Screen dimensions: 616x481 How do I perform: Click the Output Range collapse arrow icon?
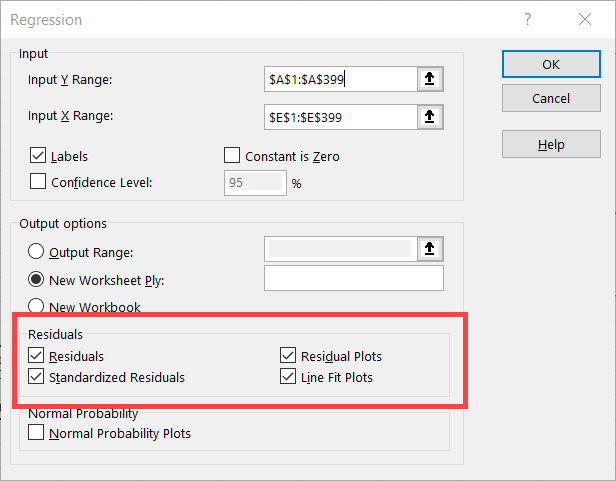tap(430, 249)
